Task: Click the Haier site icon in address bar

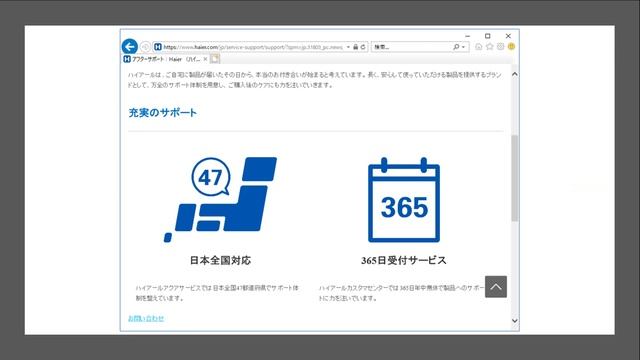Action: pos(158,47)
